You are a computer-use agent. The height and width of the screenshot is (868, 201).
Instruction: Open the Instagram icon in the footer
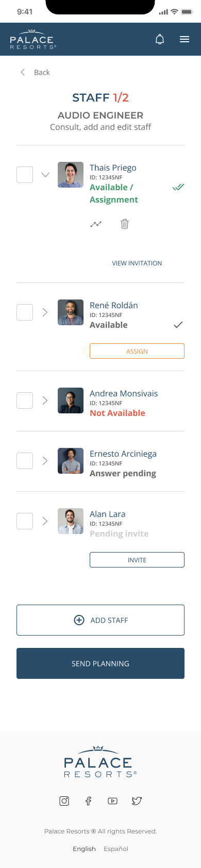64,800
